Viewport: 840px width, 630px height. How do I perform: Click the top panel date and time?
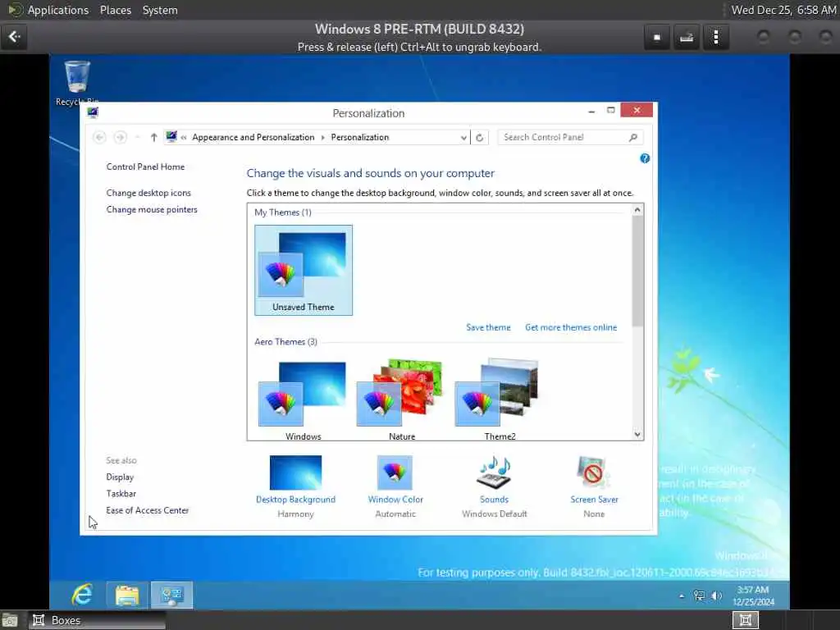783,10
